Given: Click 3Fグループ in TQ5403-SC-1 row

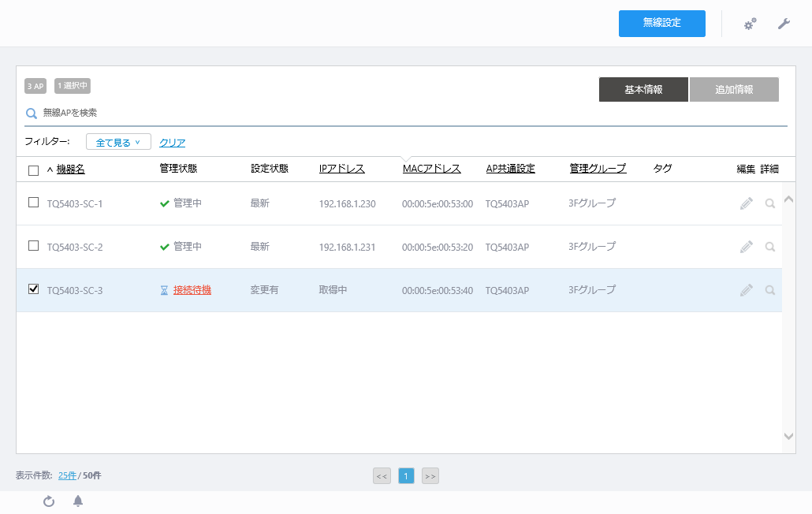Looking at the screenshot, I should pyautogui.click(x=592, y=203).
